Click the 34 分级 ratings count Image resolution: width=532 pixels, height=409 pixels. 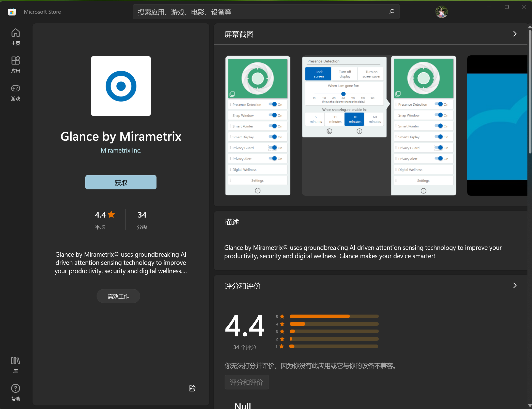pyautogui.click(x=142, y=220)
